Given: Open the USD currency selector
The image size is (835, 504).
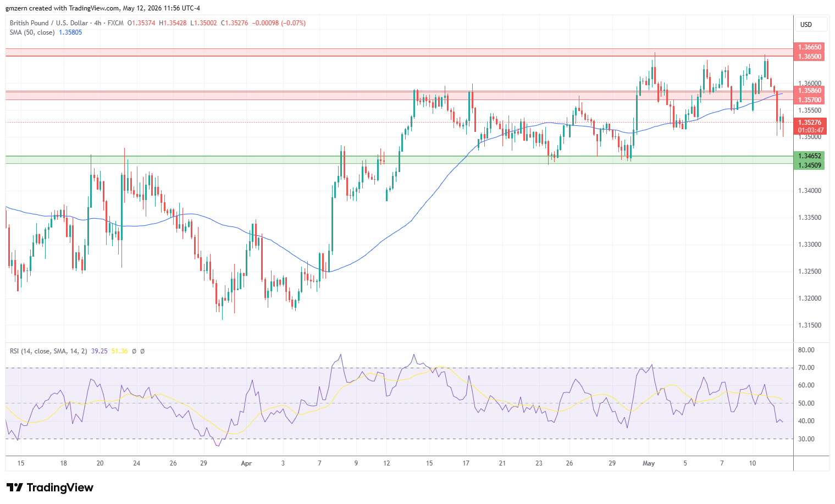Looking at the screenshot, I should point(811,25).
